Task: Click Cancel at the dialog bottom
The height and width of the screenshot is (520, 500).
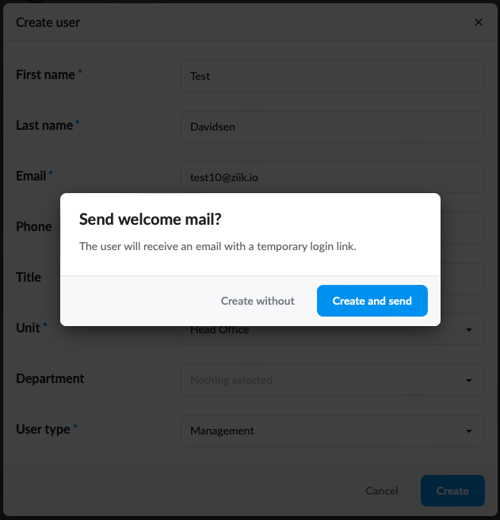Action: [x=382, y=491]
